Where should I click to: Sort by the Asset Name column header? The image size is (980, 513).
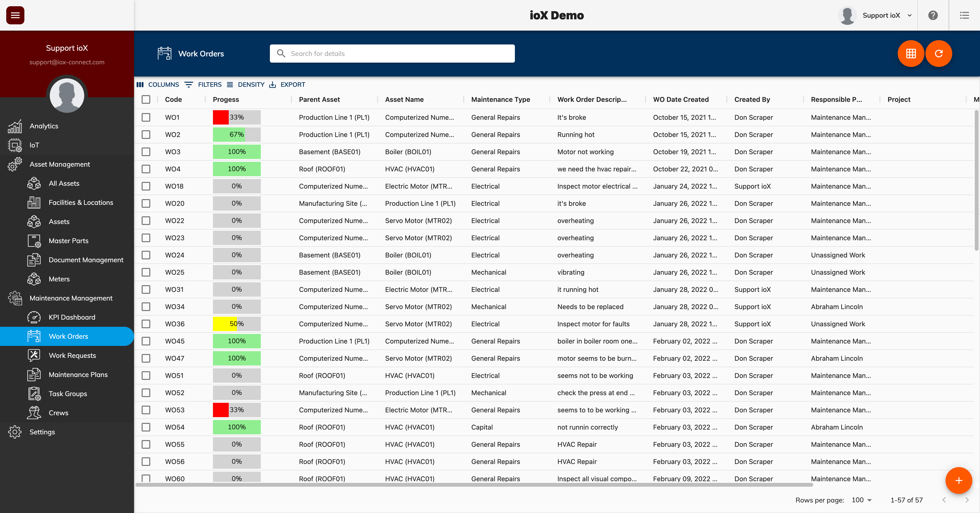404,99
